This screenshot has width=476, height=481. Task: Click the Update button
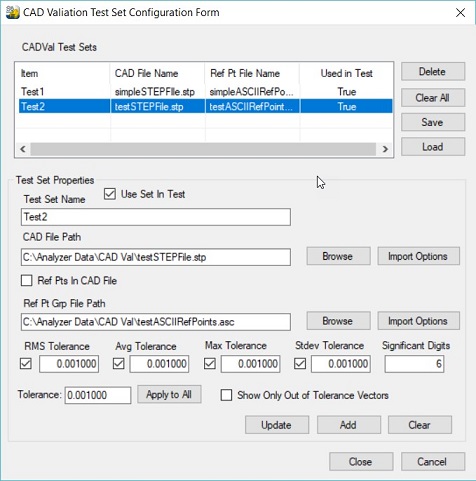(x=277, y=425)
